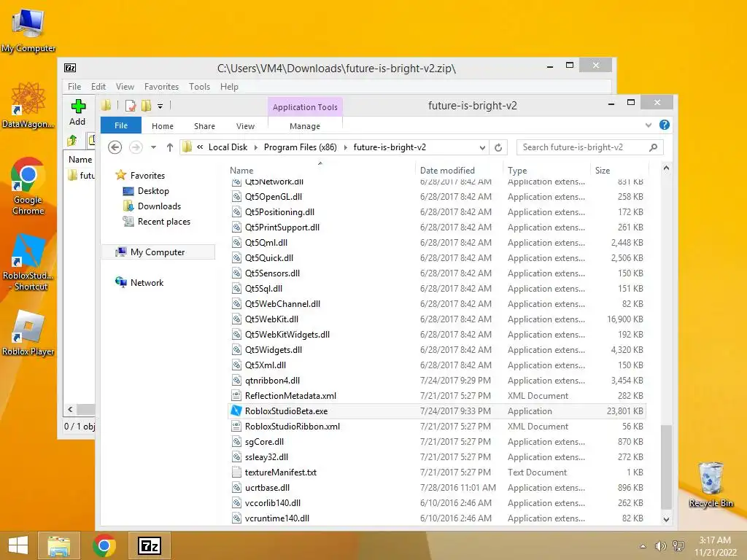This screenshot has height=560, width=747.
Task: Select ReflectionMetadata.xml file
Action: point(438,396)
